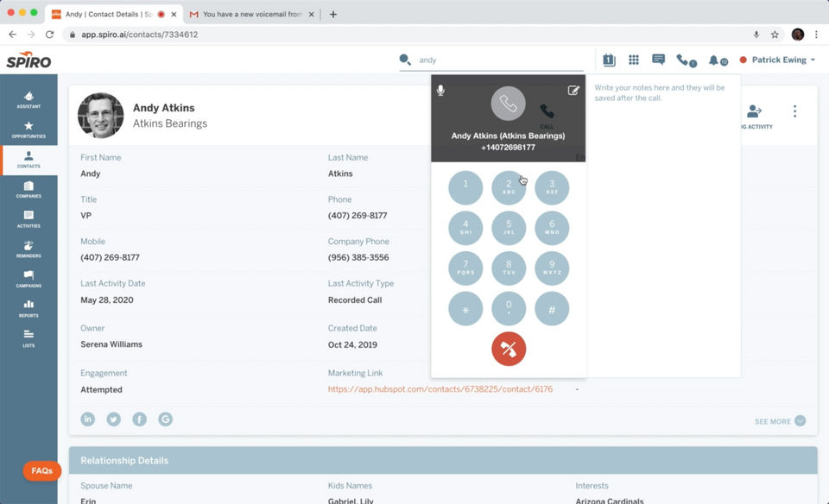Open Reminders in the sidebar
Image resolution: width=829 pixels, height=504 pixels.
tap(28, 249)
